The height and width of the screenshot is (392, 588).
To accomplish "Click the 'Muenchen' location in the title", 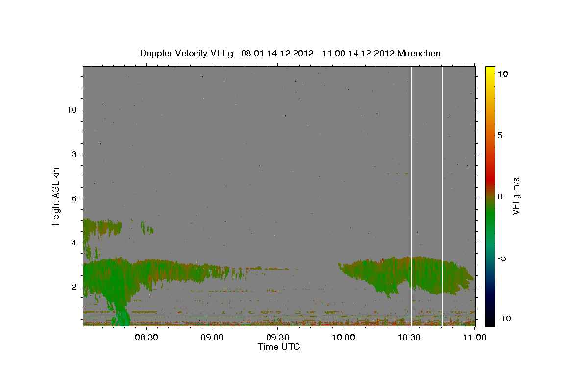I will (x=419, y=53).
